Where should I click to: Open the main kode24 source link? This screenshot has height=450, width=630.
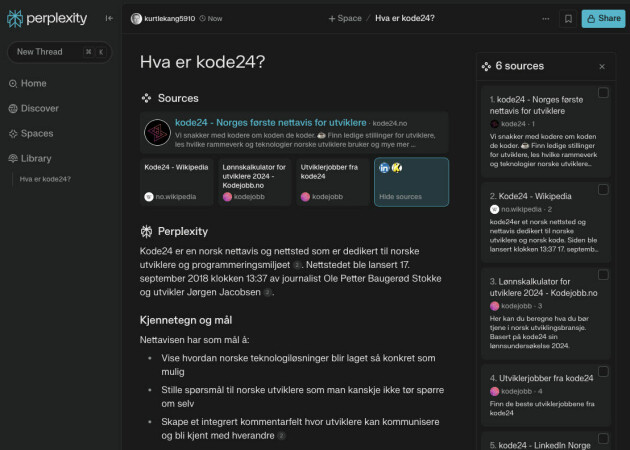pyautogui.click(x=270, y=123)
